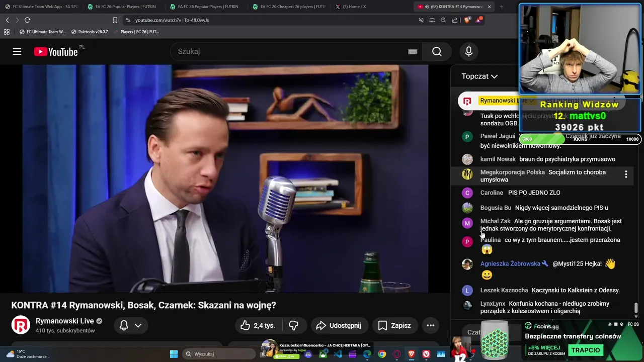Open the YouTube hamburger guide menu
This screenshot has width=644, height=362.
(x=17, y=51)
